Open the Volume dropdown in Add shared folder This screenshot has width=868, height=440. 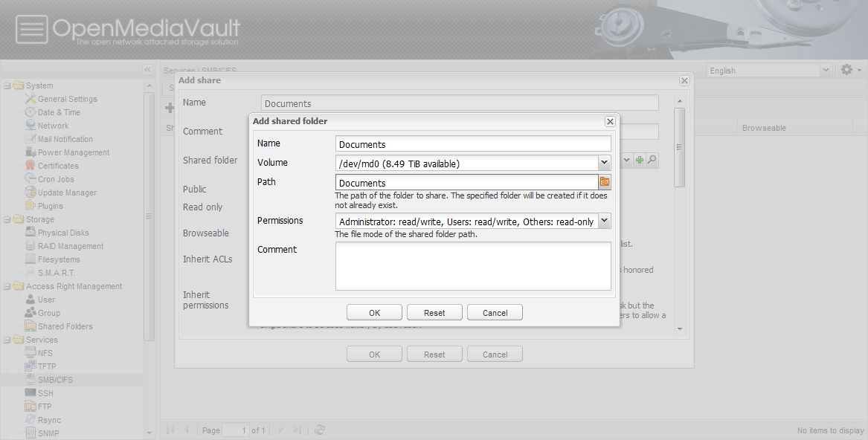[x=604, y=163]
